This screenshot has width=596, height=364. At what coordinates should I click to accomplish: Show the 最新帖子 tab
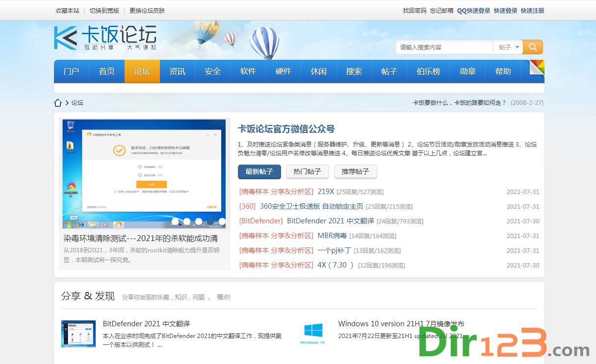[259, 171]
